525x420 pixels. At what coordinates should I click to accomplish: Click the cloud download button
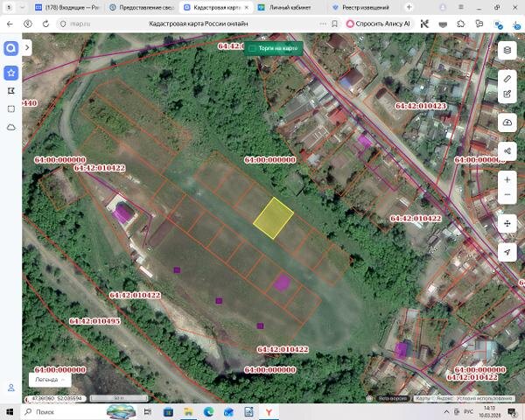[507, 122]
